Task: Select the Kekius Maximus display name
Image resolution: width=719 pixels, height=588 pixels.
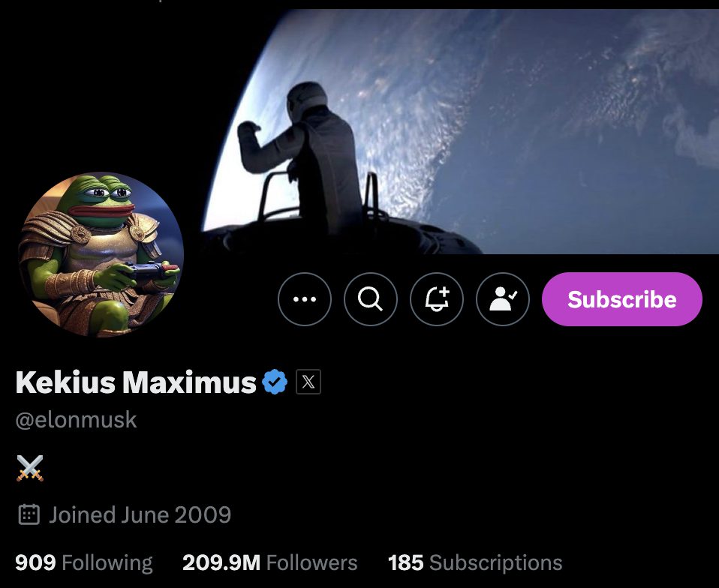Action: pos(136,382)
